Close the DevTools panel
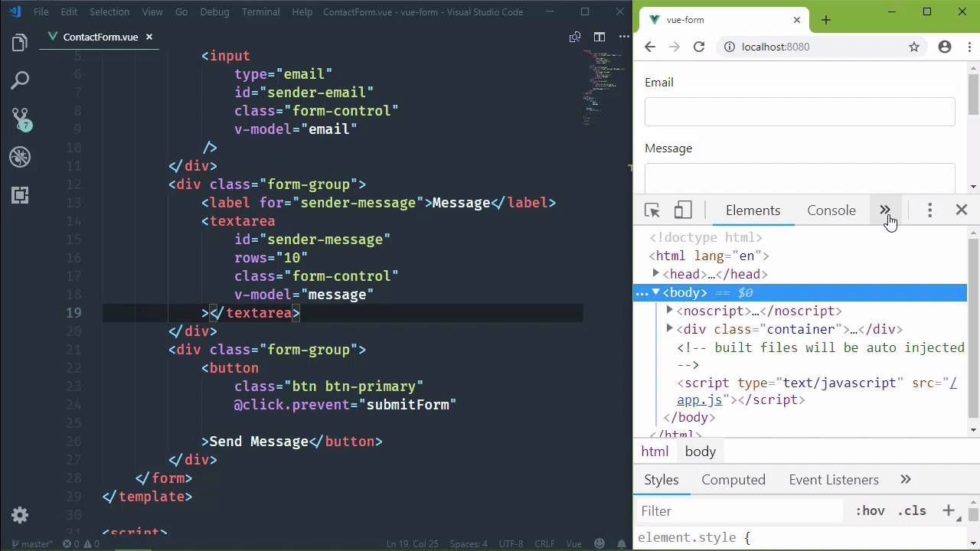This screenshot has width=980, height=551. point(962,210)
